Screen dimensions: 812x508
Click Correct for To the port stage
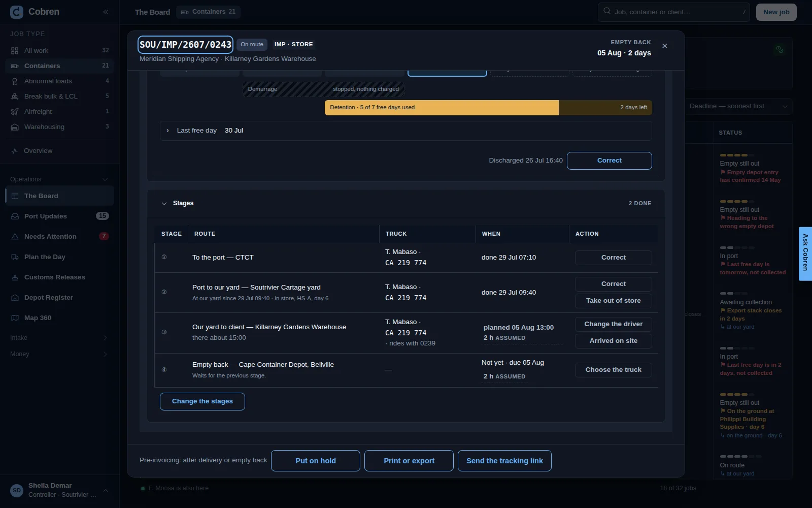613,258
